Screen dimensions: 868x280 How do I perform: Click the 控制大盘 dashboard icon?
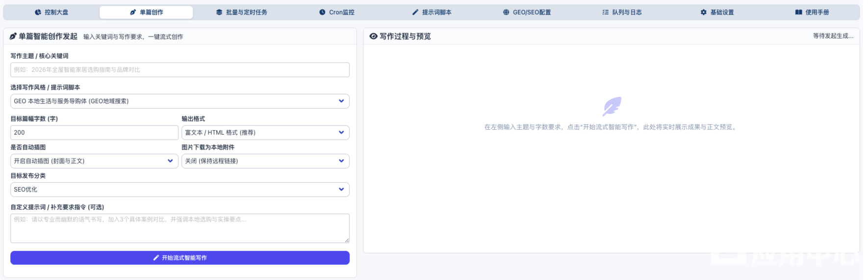pyautogui.click(x=38, y=12)
